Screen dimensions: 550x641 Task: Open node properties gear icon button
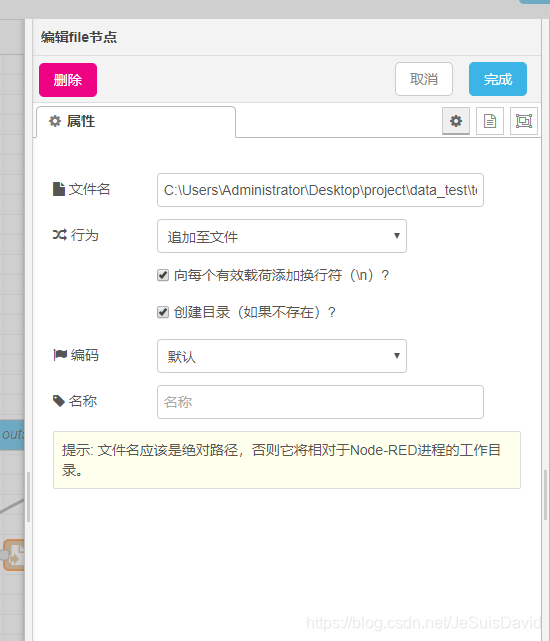tap(456, 121)
